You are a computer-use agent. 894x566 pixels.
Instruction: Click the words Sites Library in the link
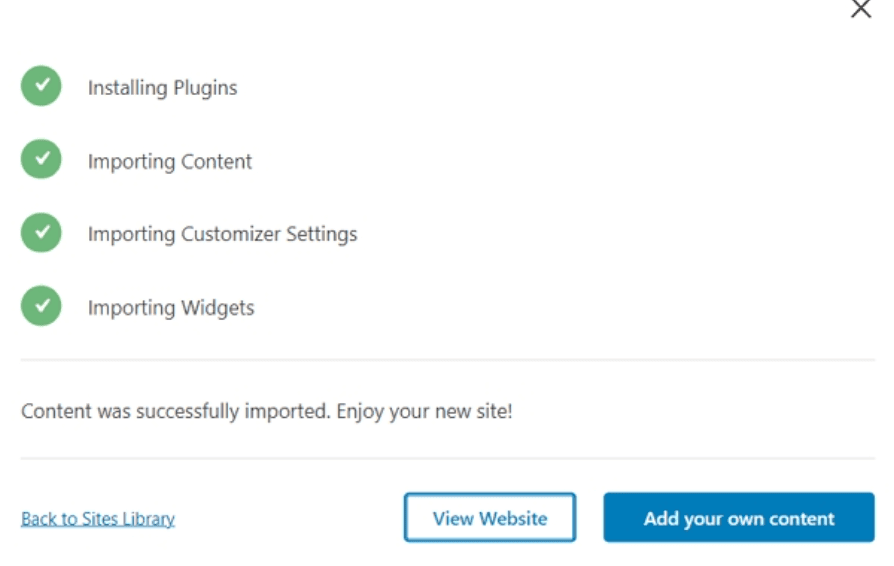[x=128, y=519]
